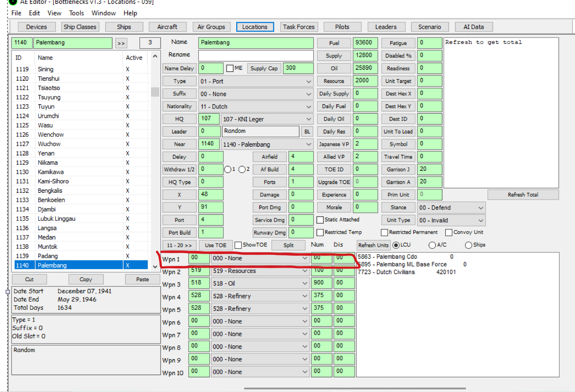This screenshot has height=392, width=575.
Task: Open the Tools menu
Action: coord(77,13)
